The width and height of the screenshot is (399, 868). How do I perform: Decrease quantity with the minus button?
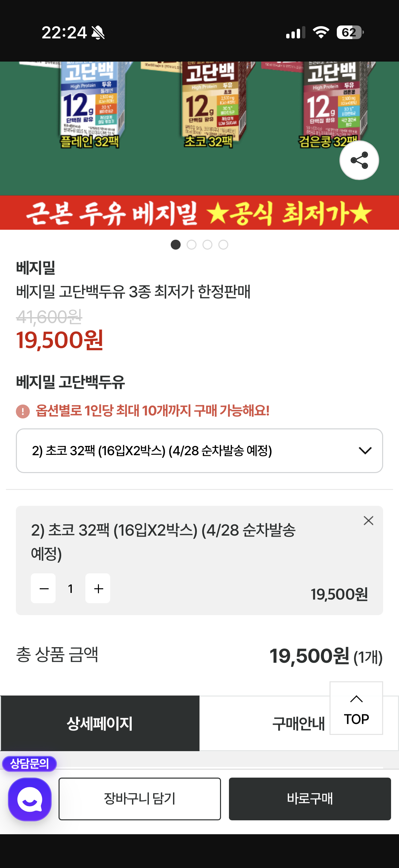[x=43, y=588]
